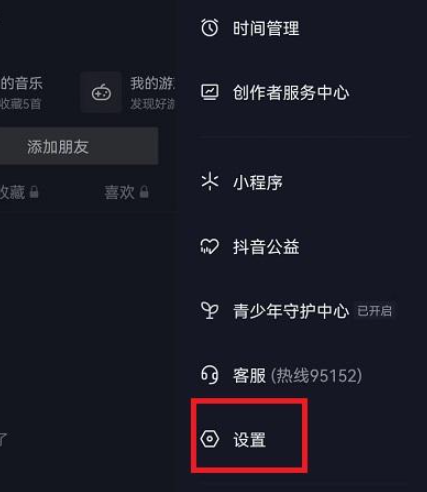Click the 已开启 status badge
Screen dimensions: 427x492
pos(375,311)
